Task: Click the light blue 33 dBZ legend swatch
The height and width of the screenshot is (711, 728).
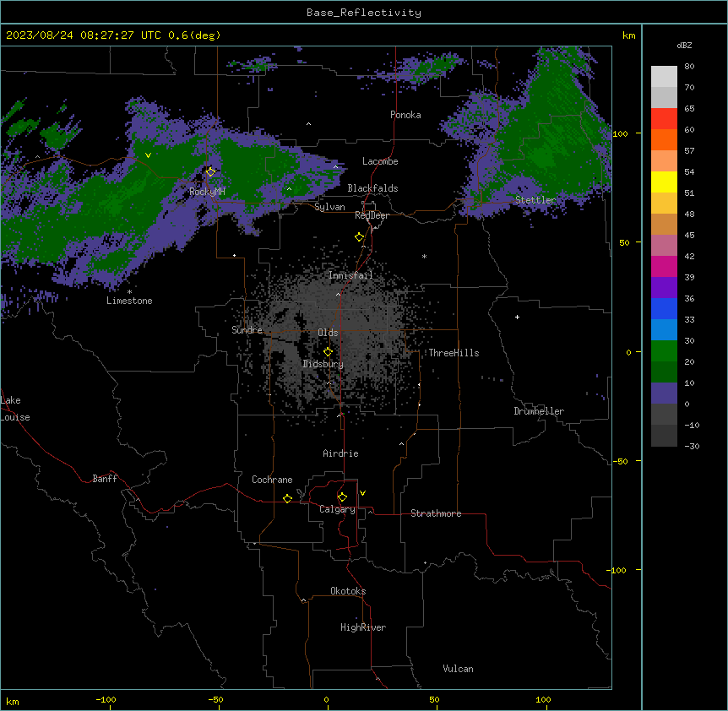Action: pyautogui.click(x=664, y=330)
